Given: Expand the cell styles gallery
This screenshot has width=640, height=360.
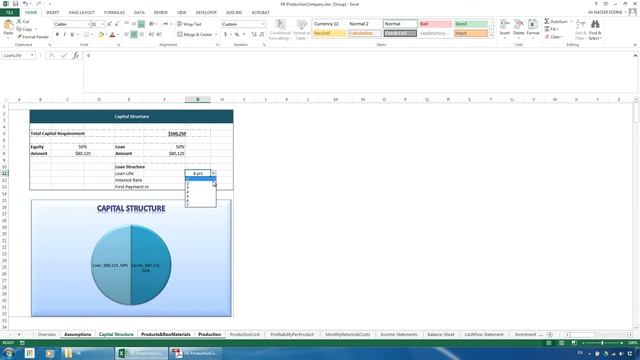Looking at the screenshot, I should click(491, 37).
